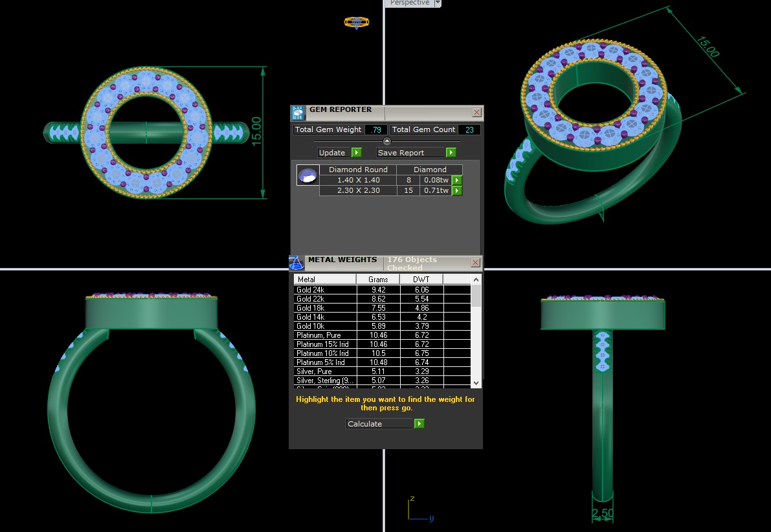Screen dimensions: 771x532
Task: Click the Total Gem Weight value field
Action: coord(375,129)
